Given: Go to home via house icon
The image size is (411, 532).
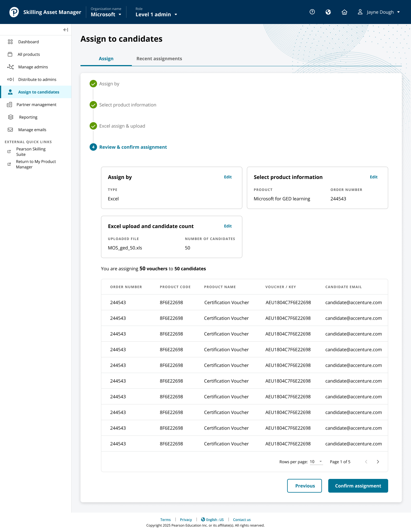Looking at the screenshot, I should [344, 12].
